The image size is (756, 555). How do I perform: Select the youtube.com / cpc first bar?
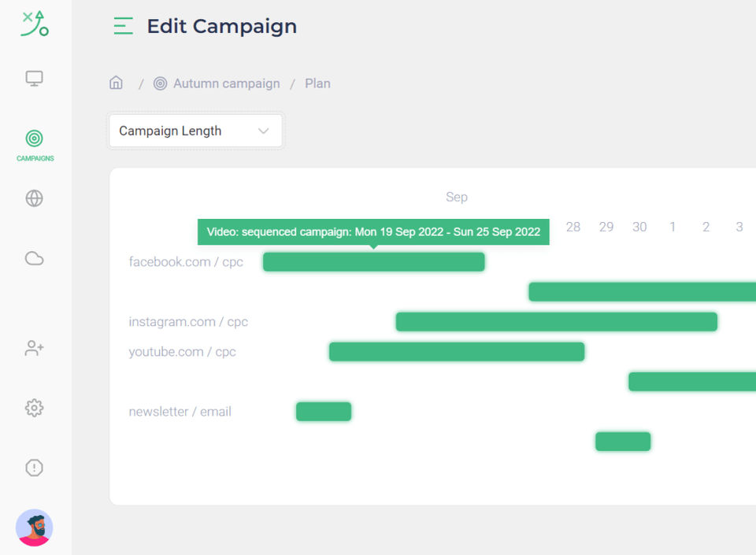[457, 352]
